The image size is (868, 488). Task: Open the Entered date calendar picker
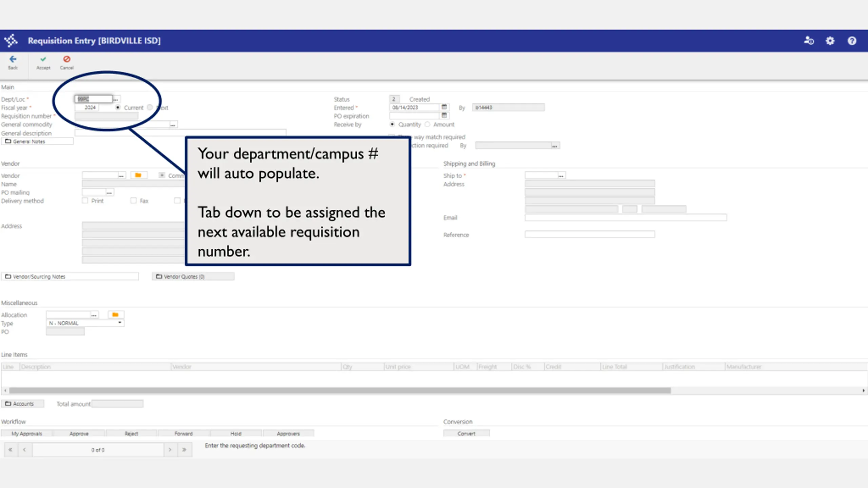[x=444, y=107]
